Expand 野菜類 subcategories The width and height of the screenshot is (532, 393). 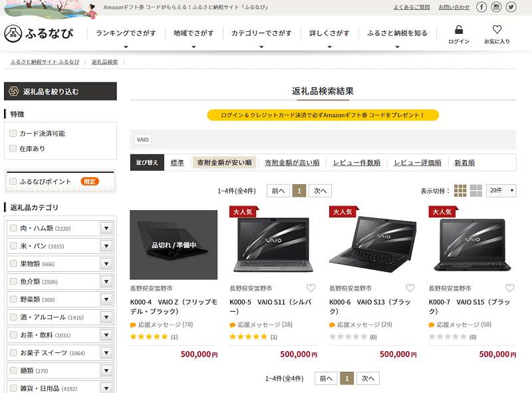pos(106,299)
